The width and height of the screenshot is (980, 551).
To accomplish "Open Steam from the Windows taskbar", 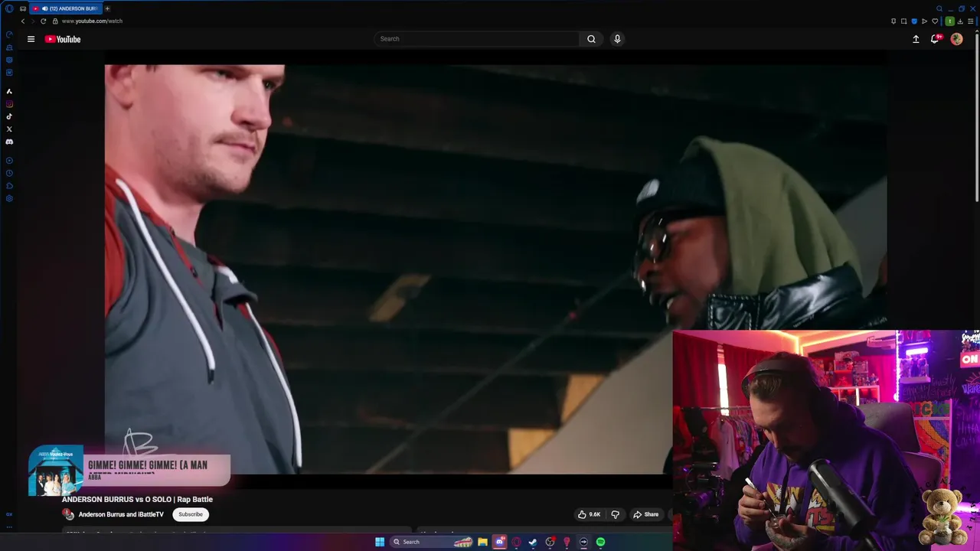I will [x=533, y=542].
